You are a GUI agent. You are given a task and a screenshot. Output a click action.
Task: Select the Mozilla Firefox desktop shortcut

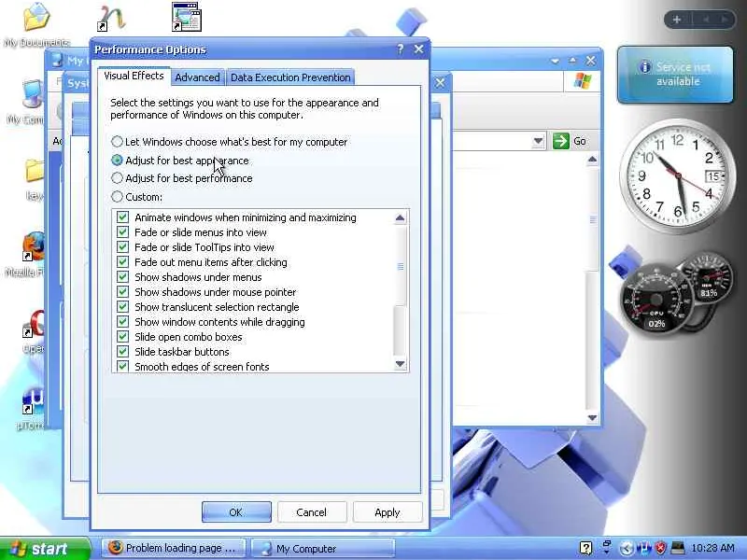coord(28,253)
